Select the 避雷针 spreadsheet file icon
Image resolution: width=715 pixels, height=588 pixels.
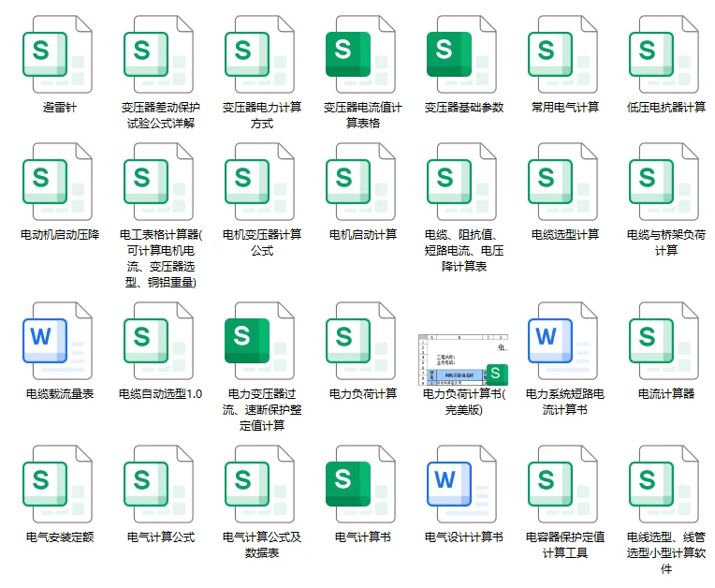(58, 54)
